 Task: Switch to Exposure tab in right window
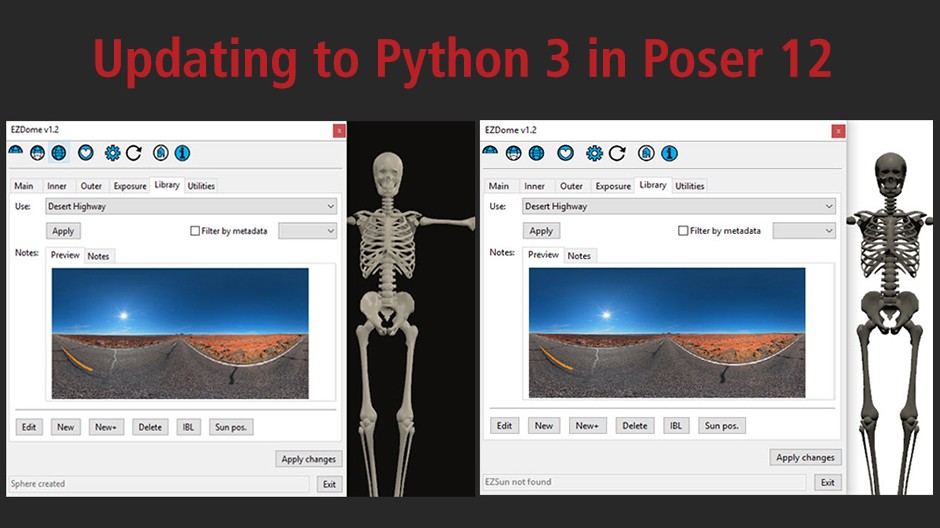click(613, 186)
